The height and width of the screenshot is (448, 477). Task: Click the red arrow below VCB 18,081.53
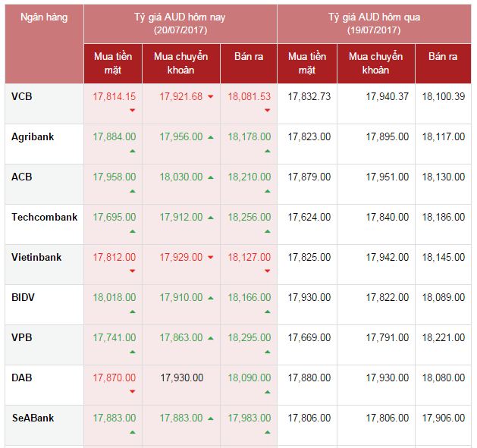pyautogui.click(x=268, y=110)
